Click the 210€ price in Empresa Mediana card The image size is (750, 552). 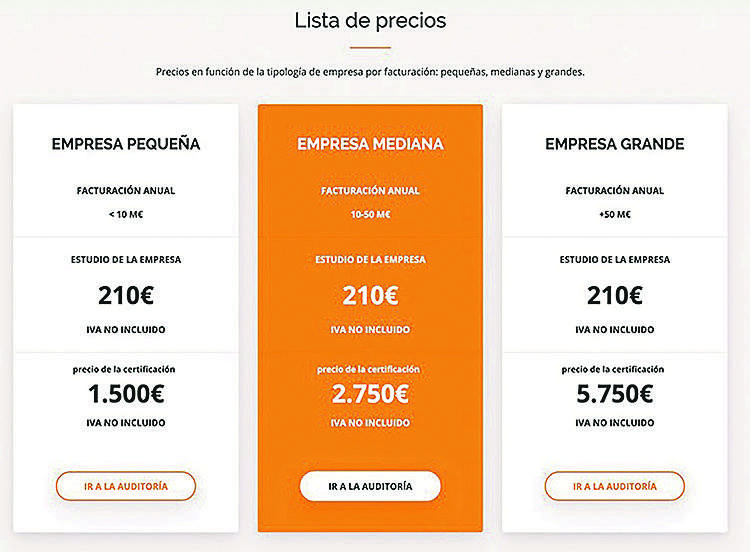point(370,295)
